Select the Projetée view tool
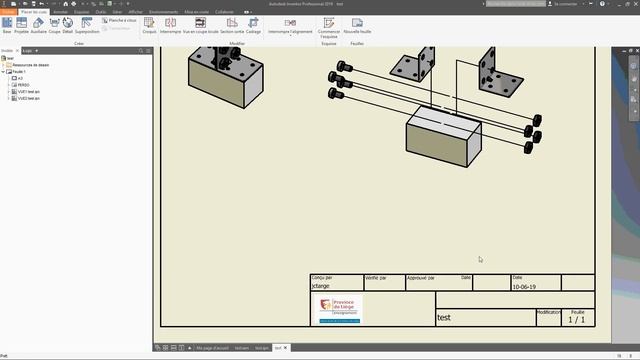This screenshot has height=360, width=640. pos(21,25)
